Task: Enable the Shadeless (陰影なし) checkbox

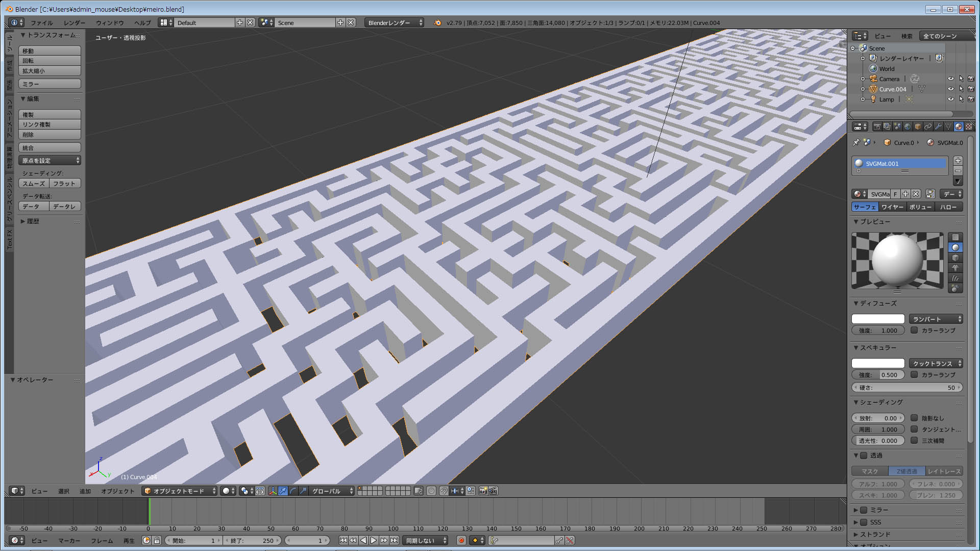Action: 914,418
